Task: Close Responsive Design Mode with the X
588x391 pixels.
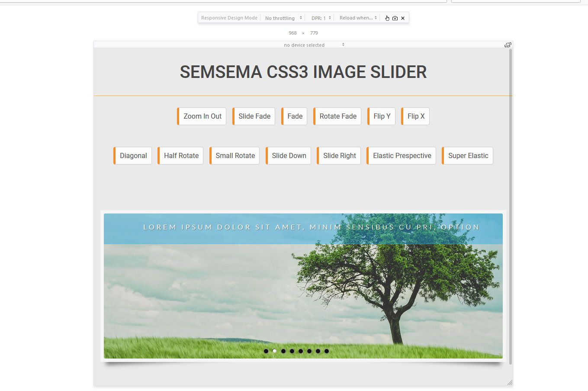Action: point(403,18)
